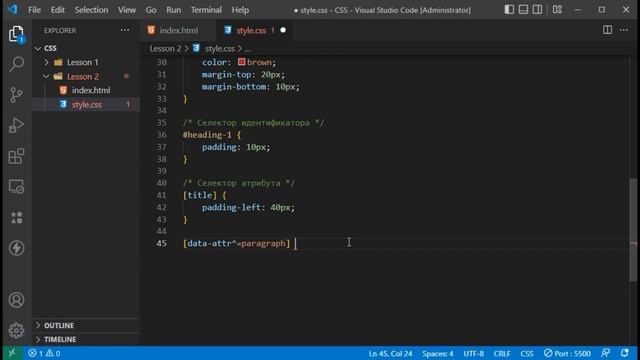The height and width of the screenshot is (360, 640).
Task: Toggle the bottom Panel visibility
Action: coord(523,9)
